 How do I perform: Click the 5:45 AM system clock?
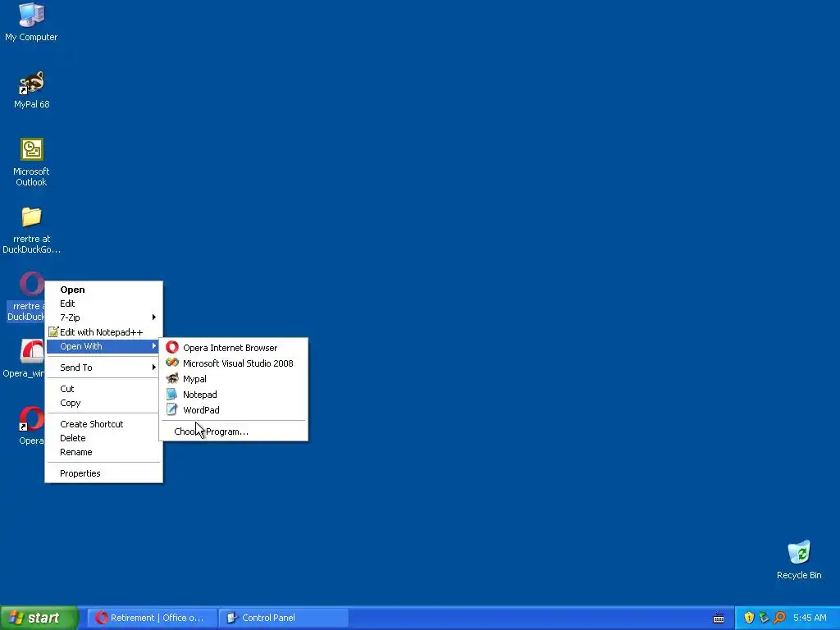[810, 618]
